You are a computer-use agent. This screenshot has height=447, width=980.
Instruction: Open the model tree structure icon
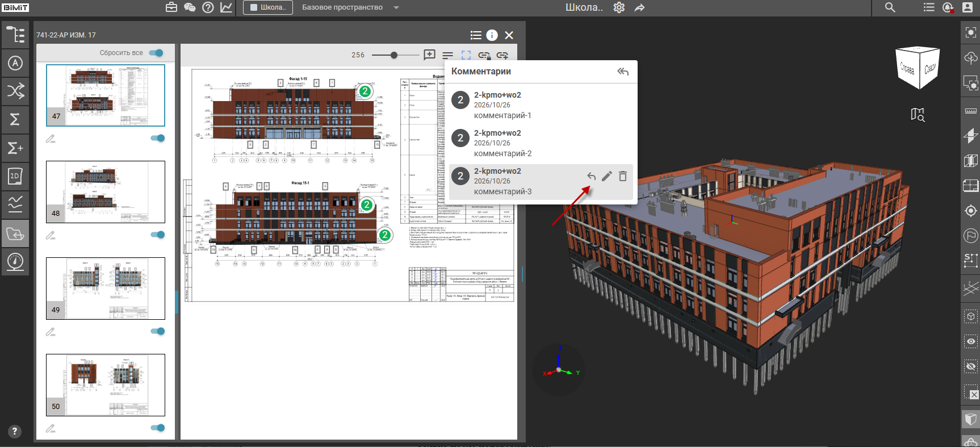15,35
